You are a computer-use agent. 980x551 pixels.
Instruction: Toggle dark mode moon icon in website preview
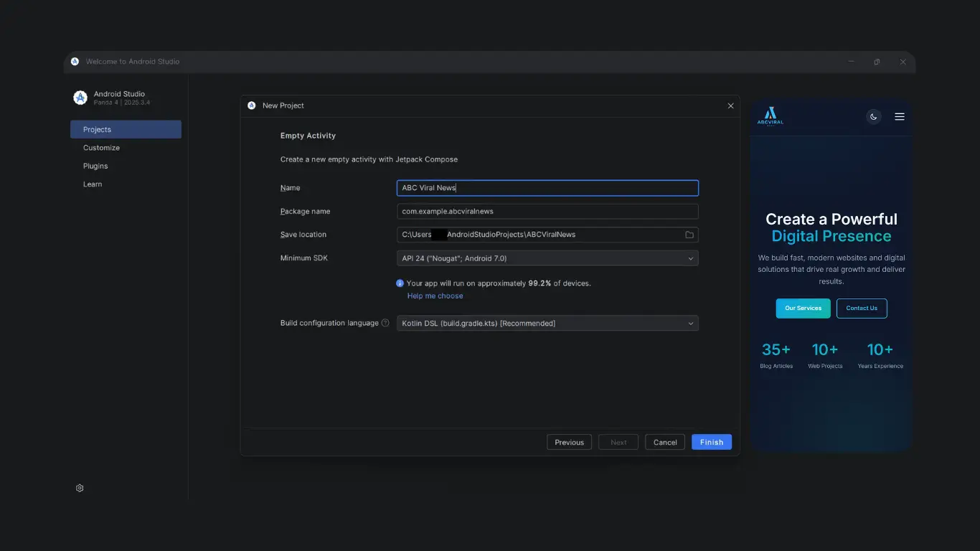[x=873, y=117]
